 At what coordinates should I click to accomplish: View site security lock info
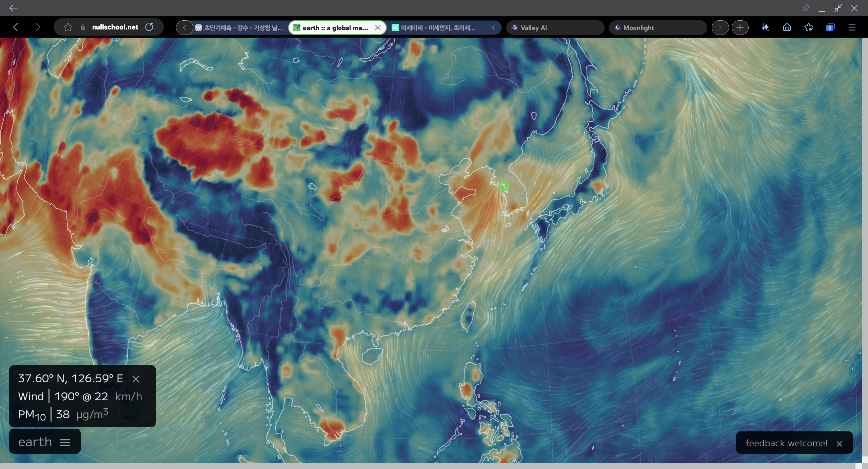pyautogui.click(x=83, y=27)
